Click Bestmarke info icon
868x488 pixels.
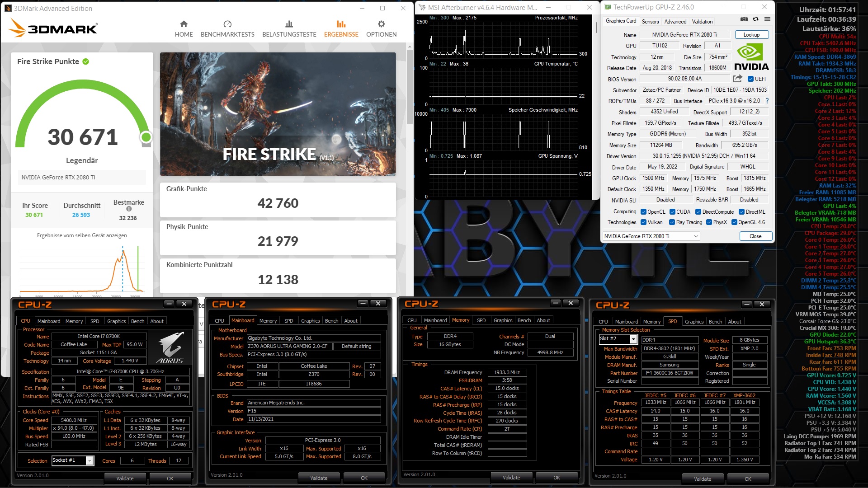point(129,209)
